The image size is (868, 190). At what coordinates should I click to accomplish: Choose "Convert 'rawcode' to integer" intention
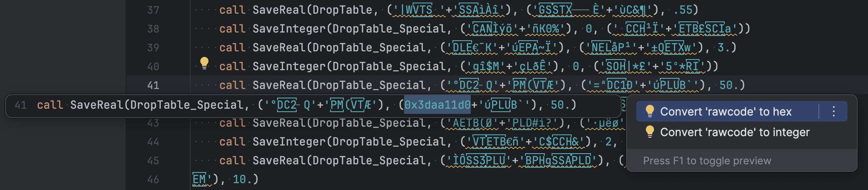[x=735, y=132]
